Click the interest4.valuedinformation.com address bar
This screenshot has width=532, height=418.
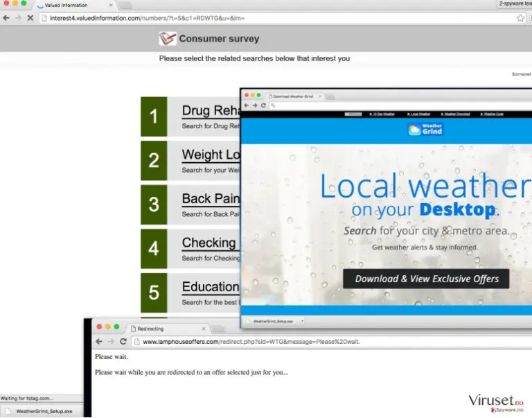(278, 18)
